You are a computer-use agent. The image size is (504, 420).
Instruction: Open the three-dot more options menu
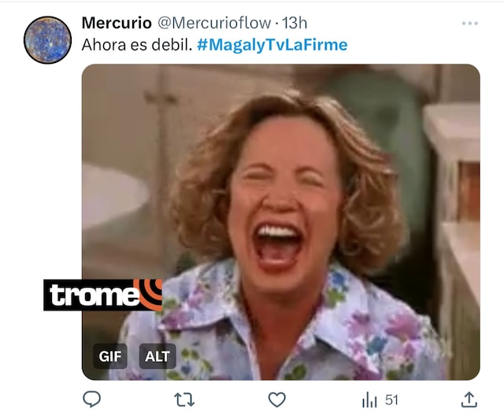470,23
